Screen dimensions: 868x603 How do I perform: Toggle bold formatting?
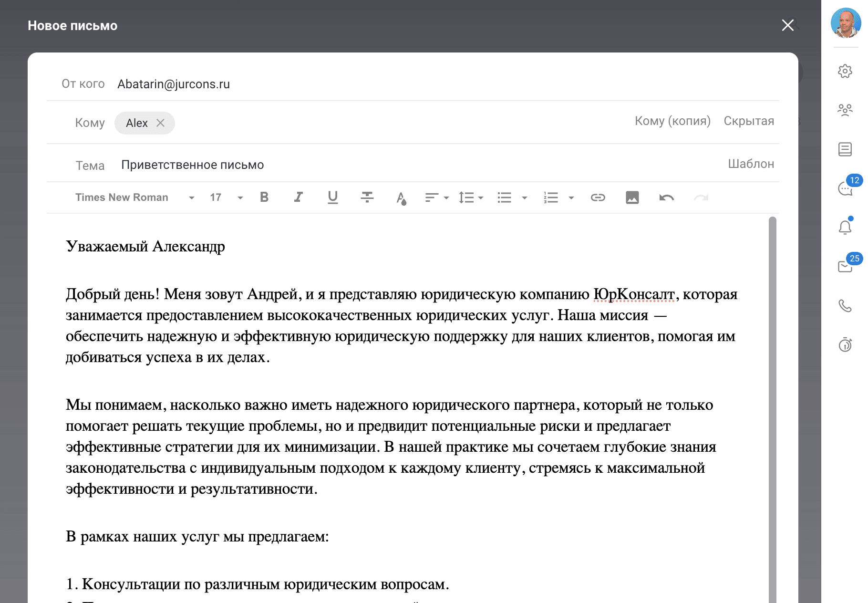click(x=264, y=197)
